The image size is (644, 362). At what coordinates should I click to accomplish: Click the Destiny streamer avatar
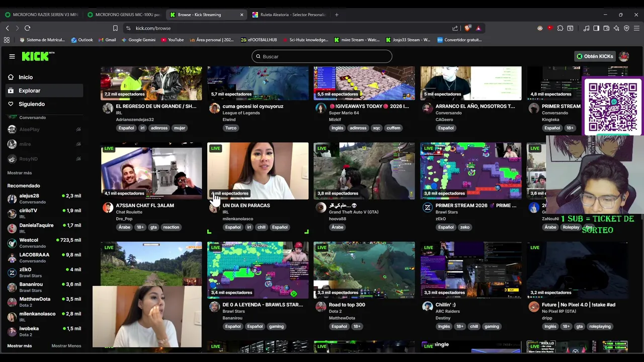(x=428, y=306)
